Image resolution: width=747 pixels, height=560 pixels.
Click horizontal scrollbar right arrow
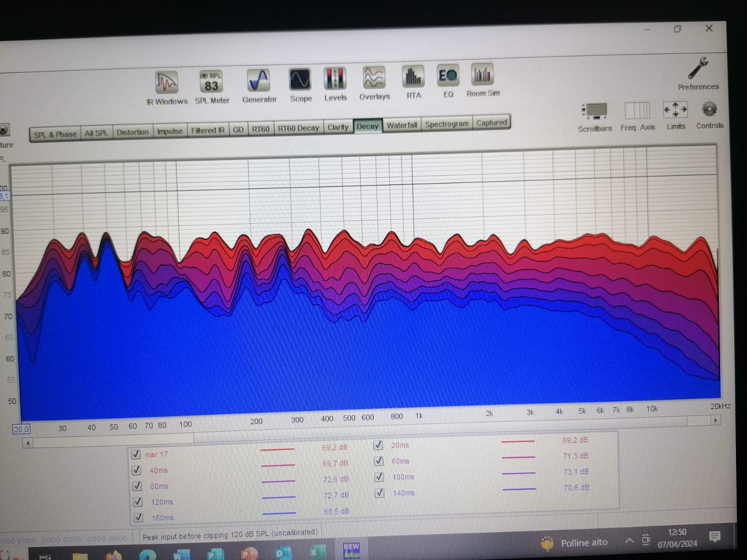click(x=715, y=420)
